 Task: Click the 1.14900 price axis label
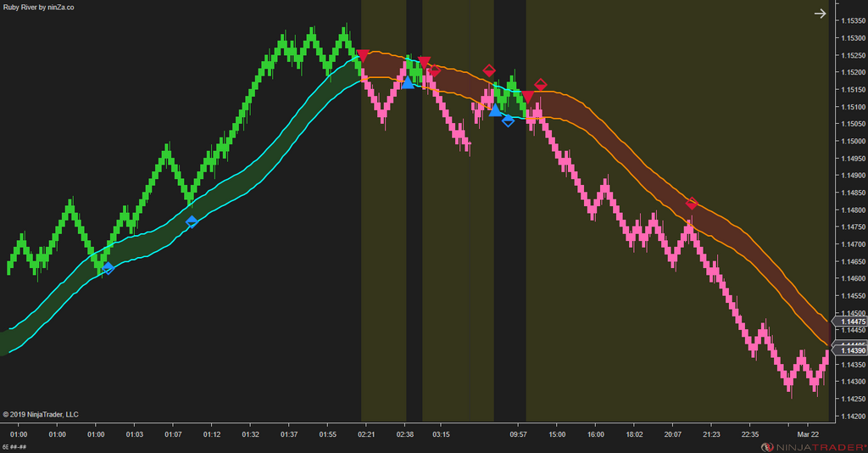pos(853,176)
